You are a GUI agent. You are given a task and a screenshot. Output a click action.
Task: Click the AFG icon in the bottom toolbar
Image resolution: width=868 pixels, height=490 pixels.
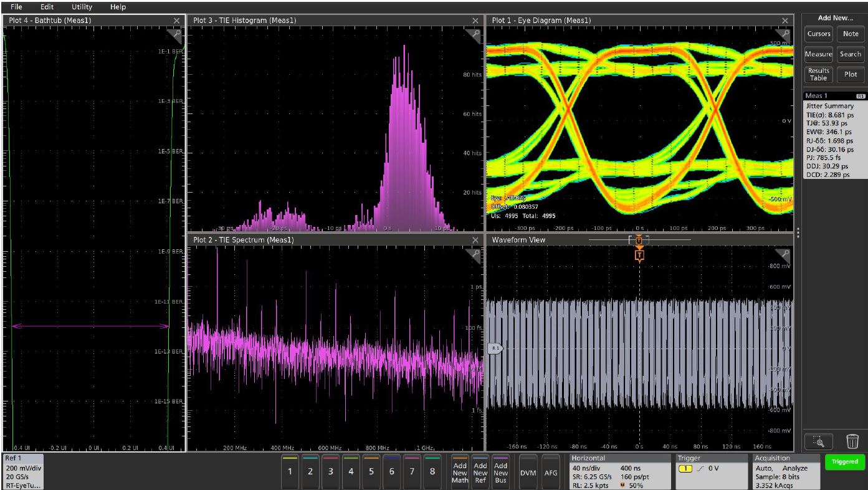pos(550,473)
